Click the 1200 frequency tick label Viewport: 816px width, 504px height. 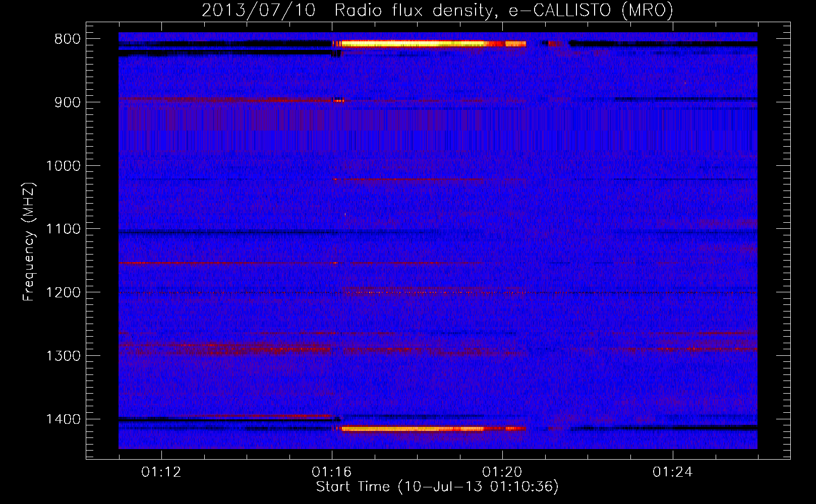(64, 293)
